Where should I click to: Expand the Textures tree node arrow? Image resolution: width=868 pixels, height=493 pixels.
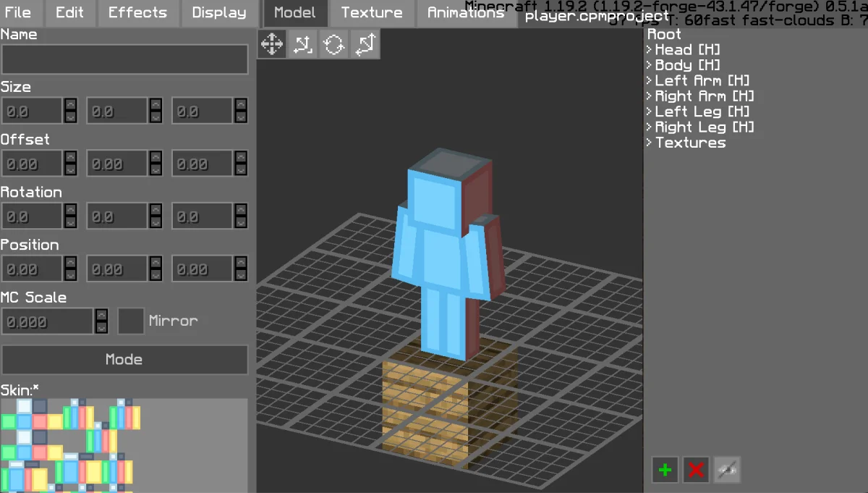tap(650, 143)
